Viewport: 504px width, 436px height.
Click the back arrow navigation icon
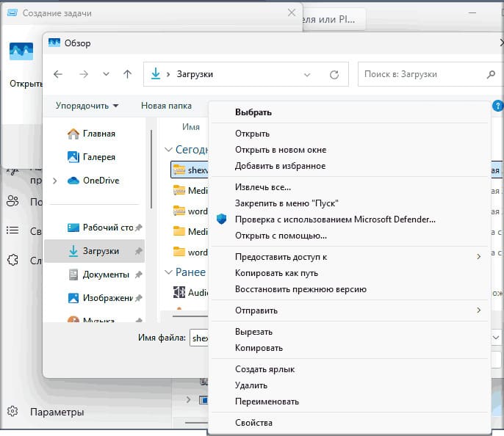tap(58, 74)
